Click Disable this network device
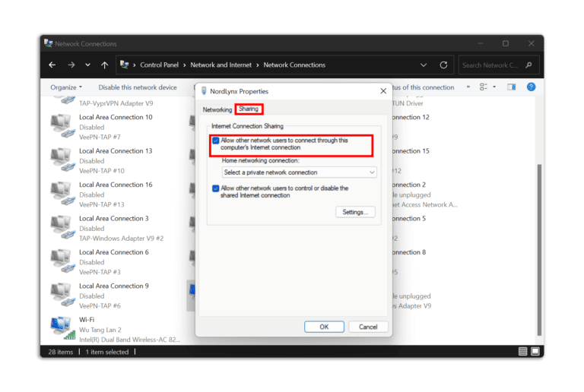The width and height of the screenshot is (584, 392). [x=138, y=87]
